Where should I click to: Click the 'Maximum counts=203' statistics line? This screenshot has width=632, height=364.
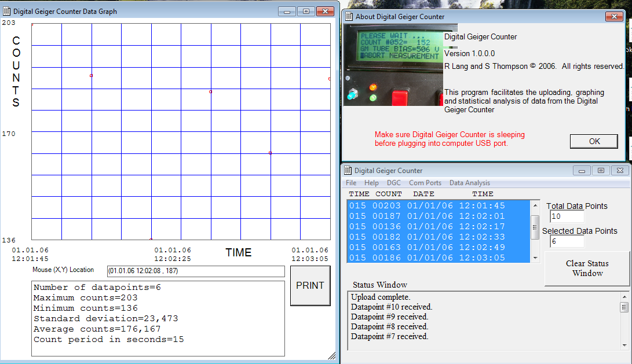(86, 298)
